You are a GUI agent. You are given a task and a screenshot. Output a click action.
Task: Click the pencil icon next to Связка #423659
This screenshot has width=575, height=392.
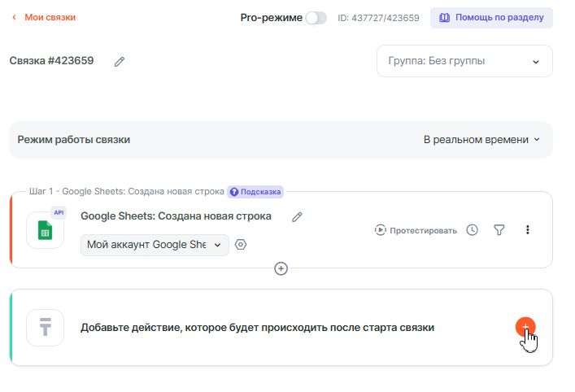point(120,61)
